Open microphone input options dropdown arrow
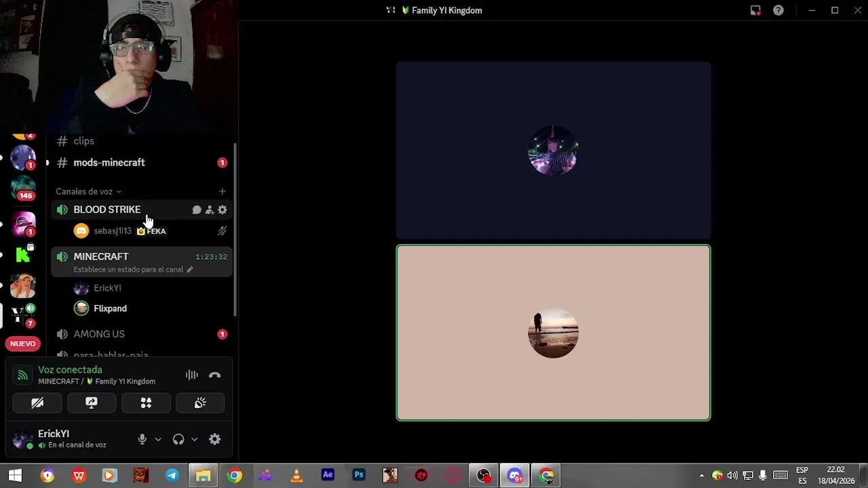The height and width of the screenshot is (488, 868). click(x=158, y=439)
